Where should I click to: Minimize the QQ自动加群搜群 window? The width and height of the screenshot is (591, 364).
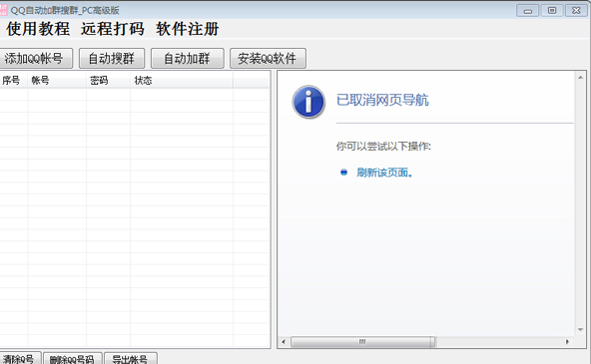coord(528,11)
